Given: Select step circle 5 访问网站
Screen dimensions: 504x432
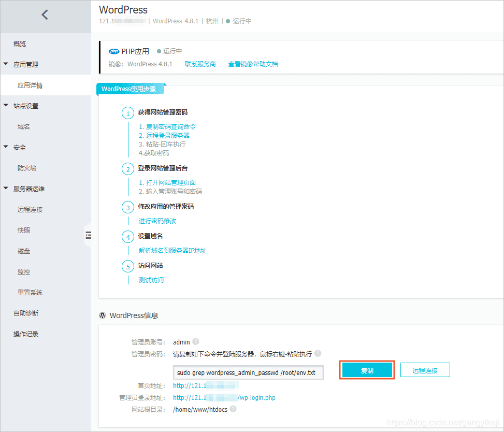Looking at the screenshot, I should (128, 266).
